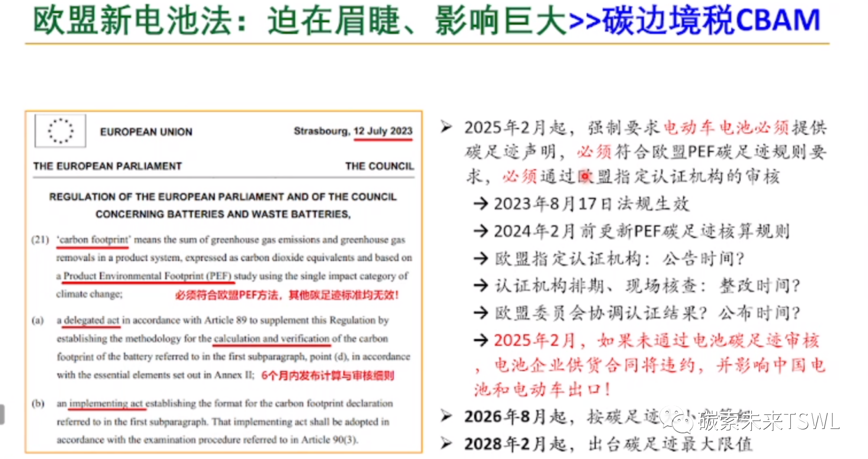Click the red laser pointer dot
Image resolution: width=868 pixels, height=459 pixels.
[x=585, y=176]
